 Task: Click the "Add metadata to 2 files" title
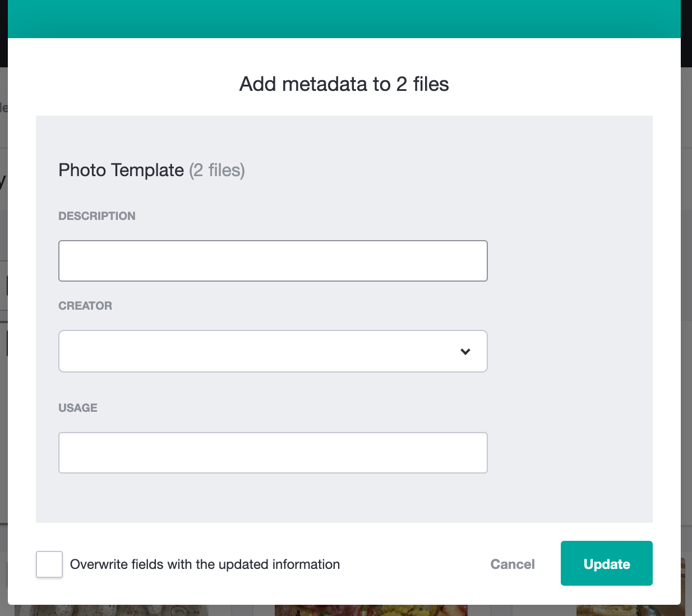click(x=344, y=84)
